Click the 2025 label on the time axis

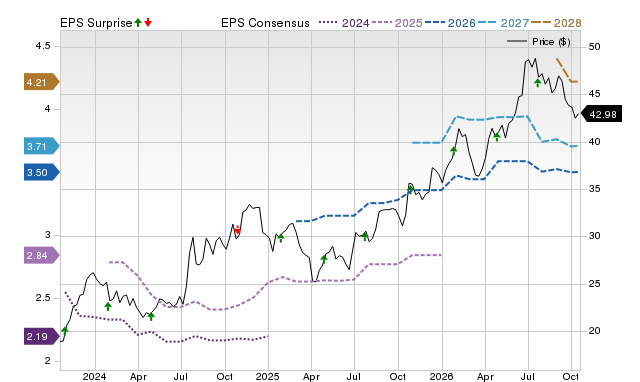pyautogui.click(x=267, y=376)
